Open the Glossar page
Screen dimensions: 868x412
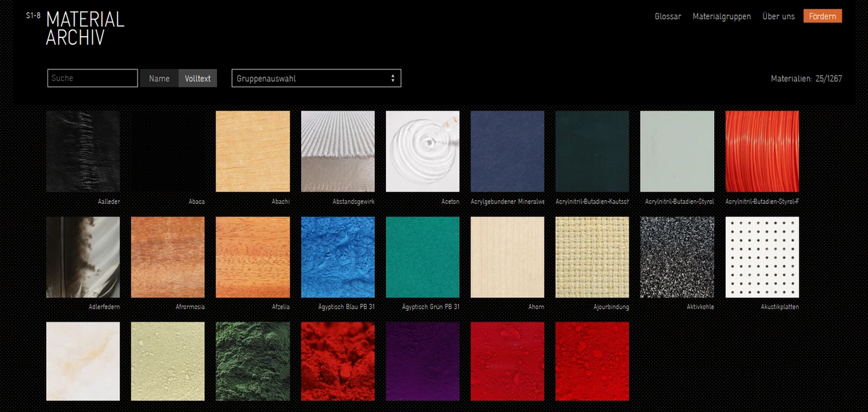coord(667,16)
